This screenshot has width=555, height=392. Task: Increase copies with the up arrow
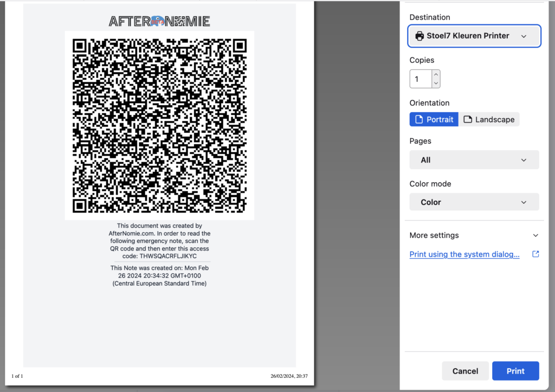coord(436,74)
